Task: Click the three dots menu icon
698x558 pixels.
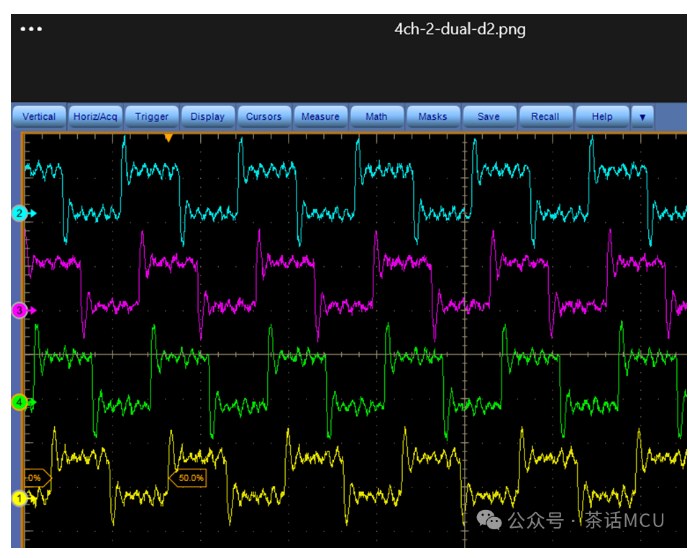Action: [31, 29]
